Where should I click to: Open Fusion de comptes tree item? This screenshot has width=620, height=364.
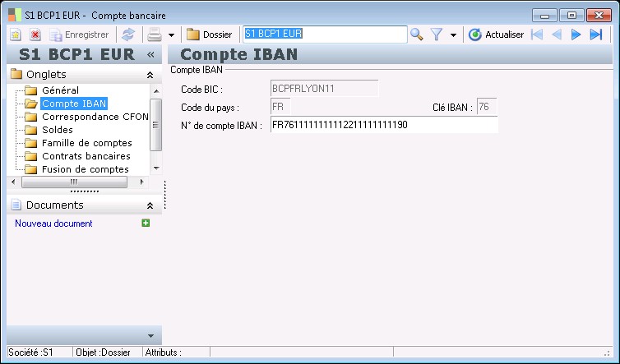[x=86, y=169]
